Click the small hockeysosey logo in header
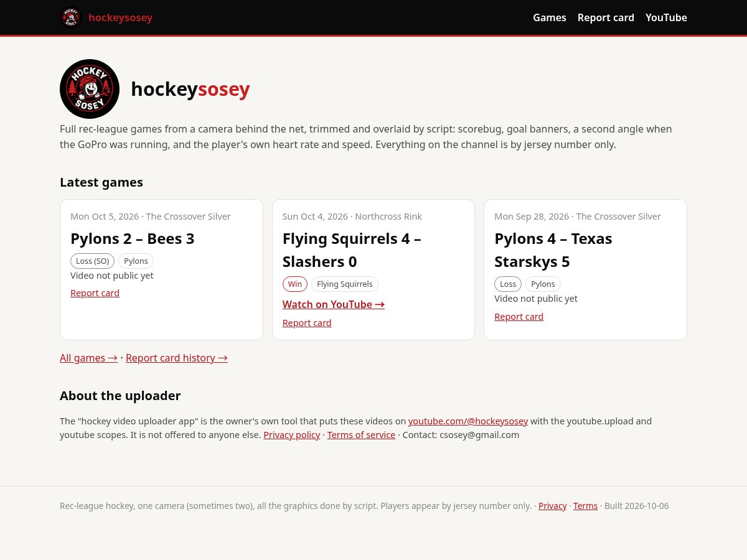 click(71, 17)
